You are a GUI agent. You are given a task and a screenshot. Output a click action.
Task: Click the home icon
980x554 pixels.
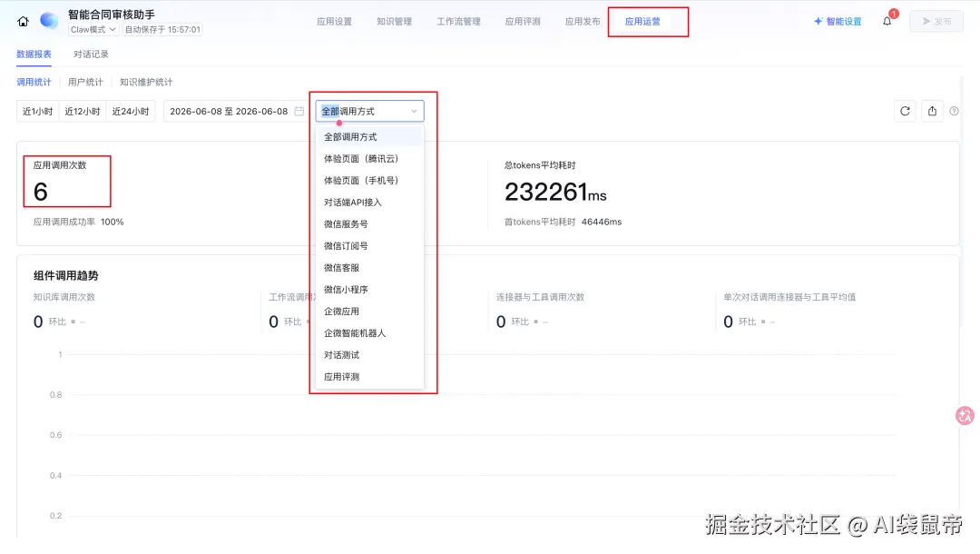click(x=23, y=21)
